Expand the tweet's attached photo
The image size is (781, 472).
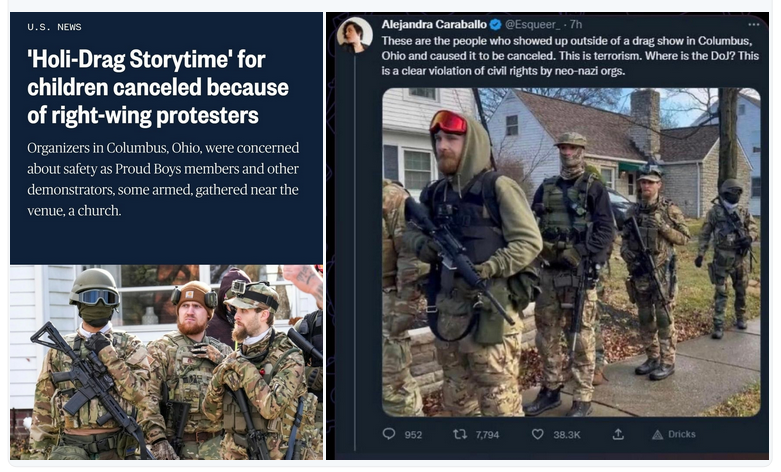[571, 252]
